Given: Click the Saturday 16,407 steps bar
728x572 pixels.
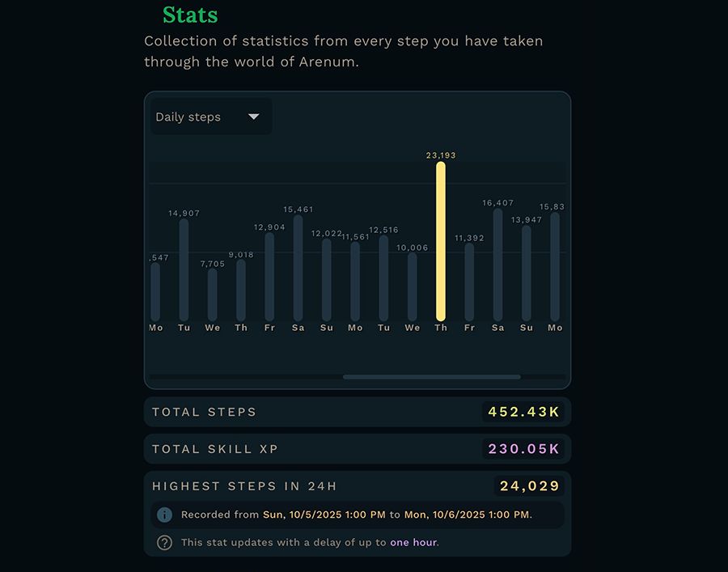Looking at the screenshot, I should pos(497,265).
